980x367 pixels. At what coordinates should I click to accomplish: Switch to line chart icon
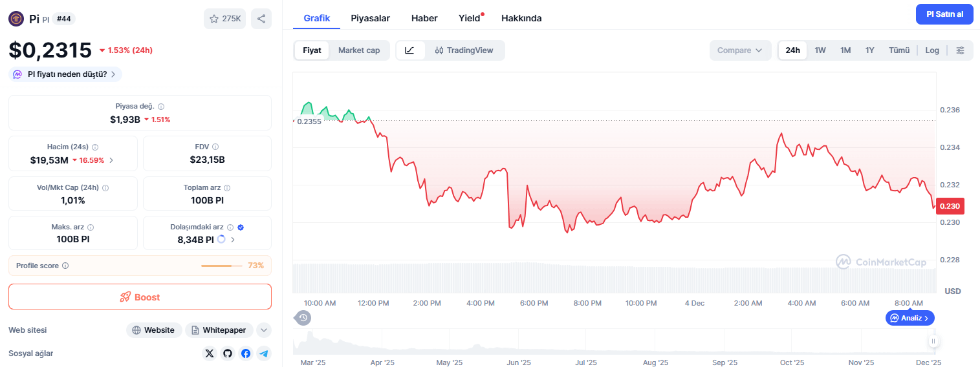coord(410,50)
